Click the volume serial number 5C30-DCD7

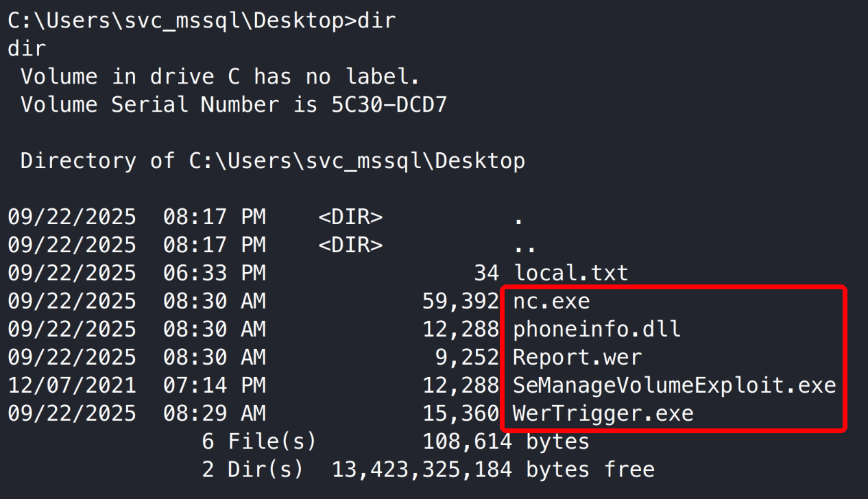(383, 105)
